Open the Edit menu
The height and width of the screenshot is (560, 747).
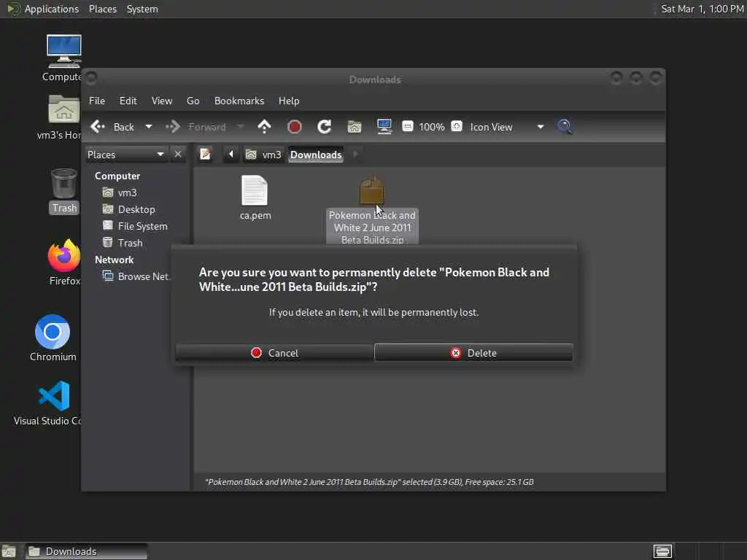pos(128,101)
